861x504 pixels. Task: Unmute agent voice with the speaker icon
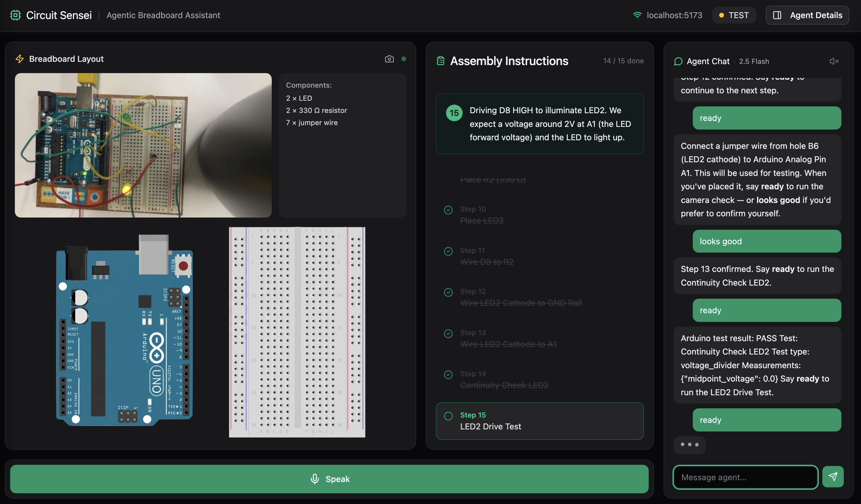coord(834,61)
